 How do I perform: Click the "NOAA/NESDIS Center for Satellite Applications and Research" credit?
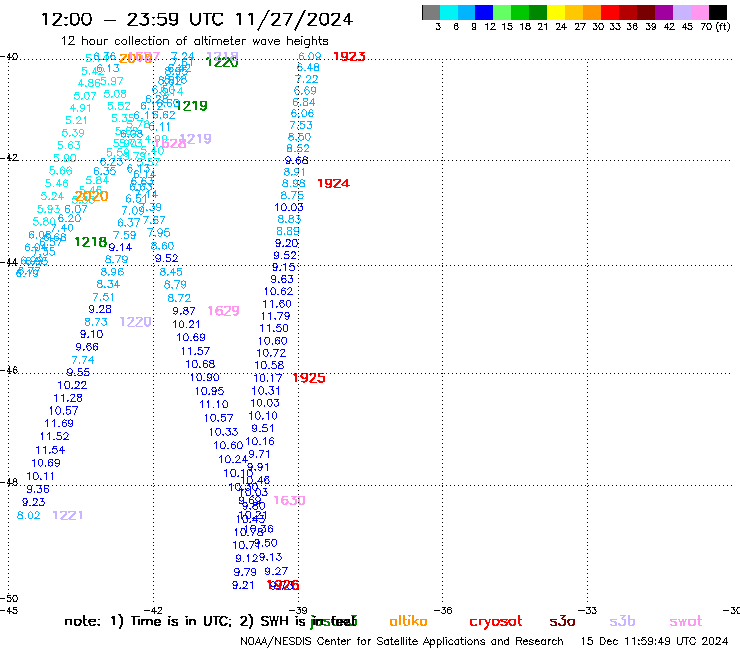point(402,642)
